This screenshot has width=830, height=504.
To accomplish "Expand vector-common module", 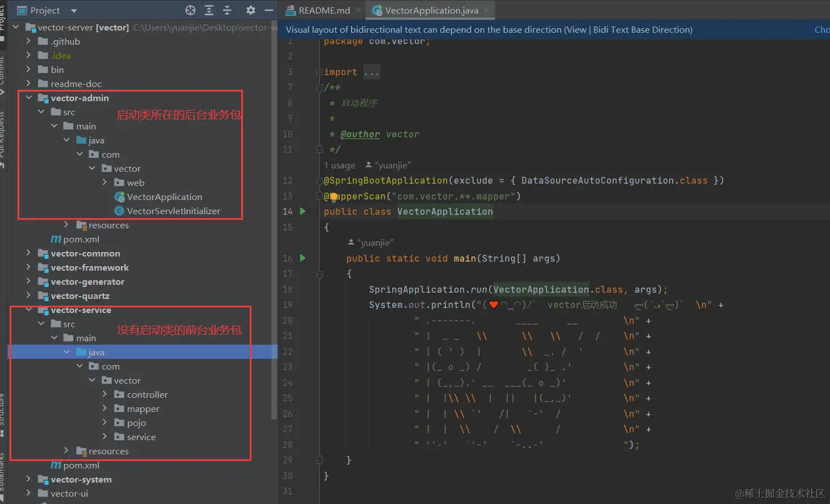I will (x=28, y=253).
